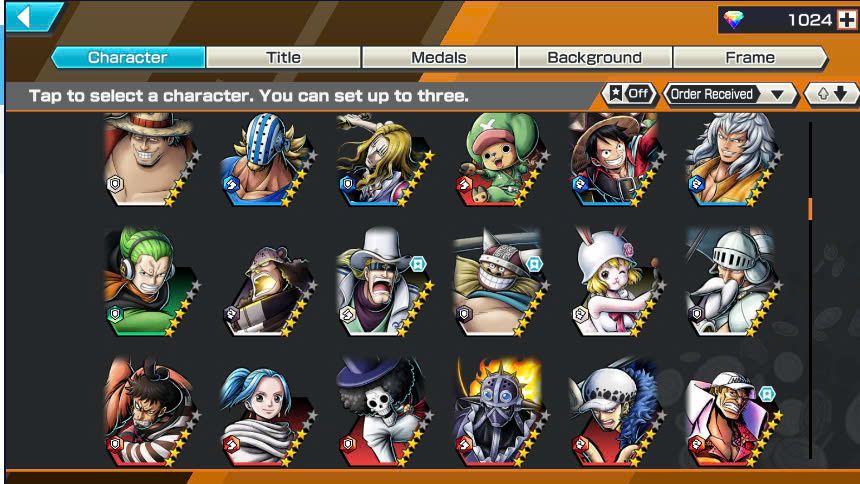The image size is (860, 484).
Task: Toggle the favorites filter Off switch
Action: 629,94
